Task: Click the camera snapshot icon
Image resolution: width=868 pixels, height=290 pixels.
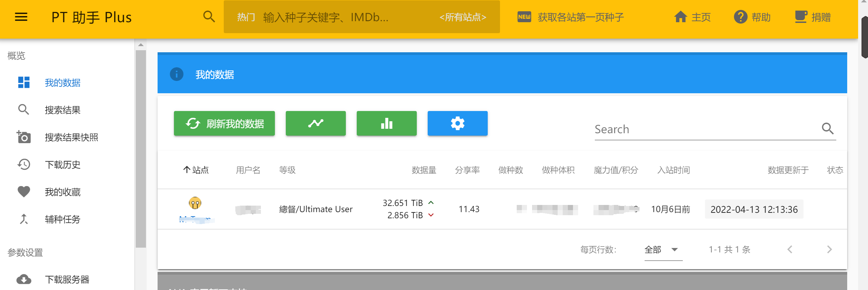Action: coord(24,137)
